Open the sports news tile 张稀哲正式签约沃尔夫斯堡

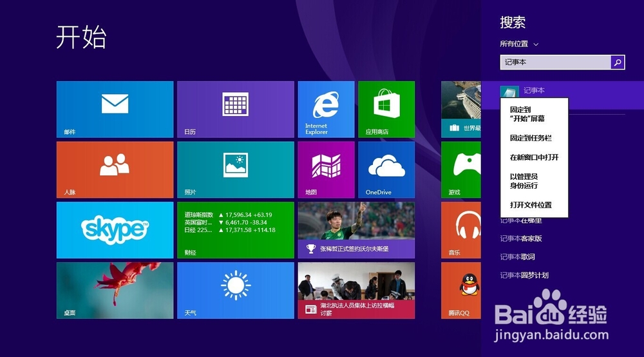[356, 230]
